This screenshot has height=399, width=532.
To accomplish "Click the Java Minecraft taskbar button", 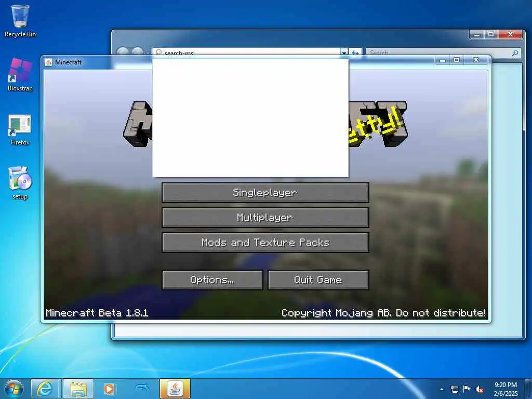I will point(175,389).
